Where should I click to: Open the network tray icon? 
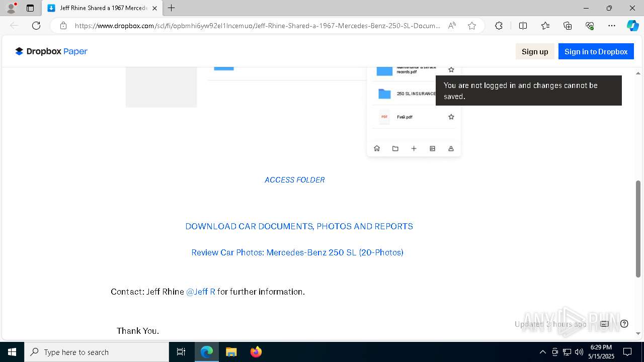tap(567, 352)
